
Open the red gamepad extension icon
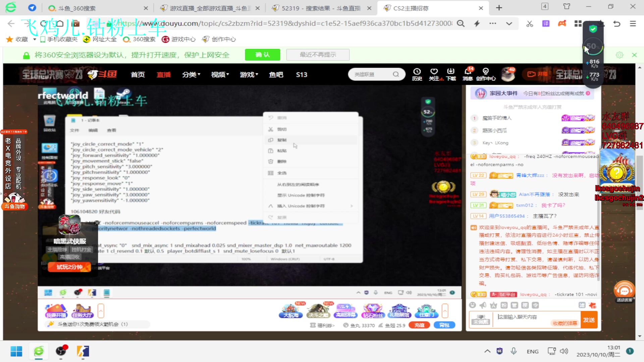562,23
